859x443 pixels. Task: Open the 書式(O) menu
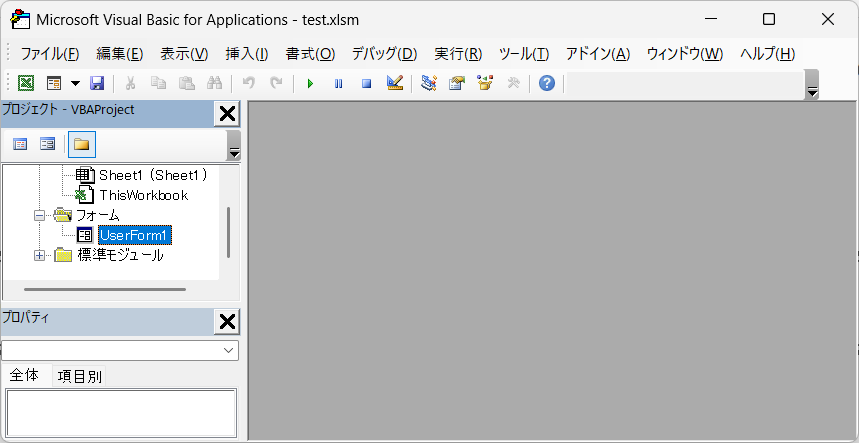click(311, 54)
